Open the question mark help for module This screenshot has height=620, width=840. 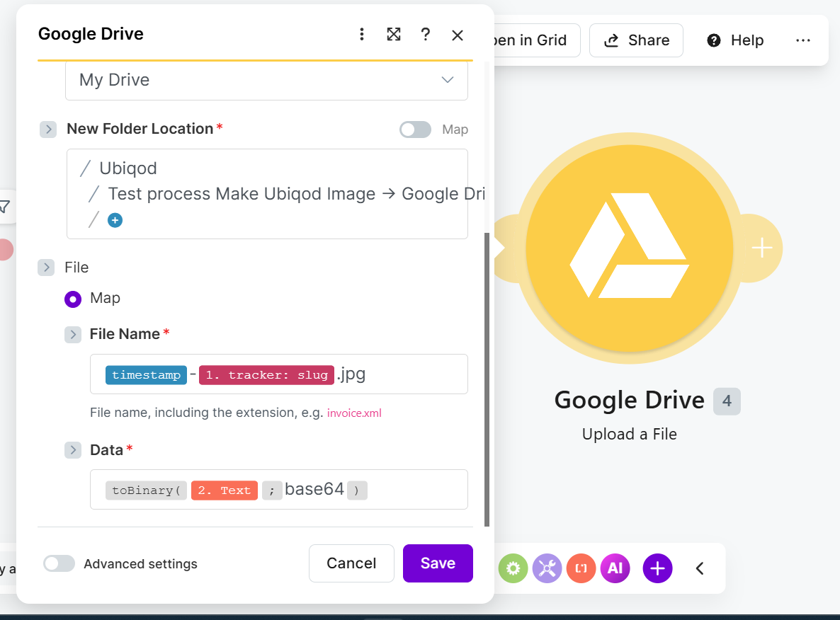coord(426,34)
